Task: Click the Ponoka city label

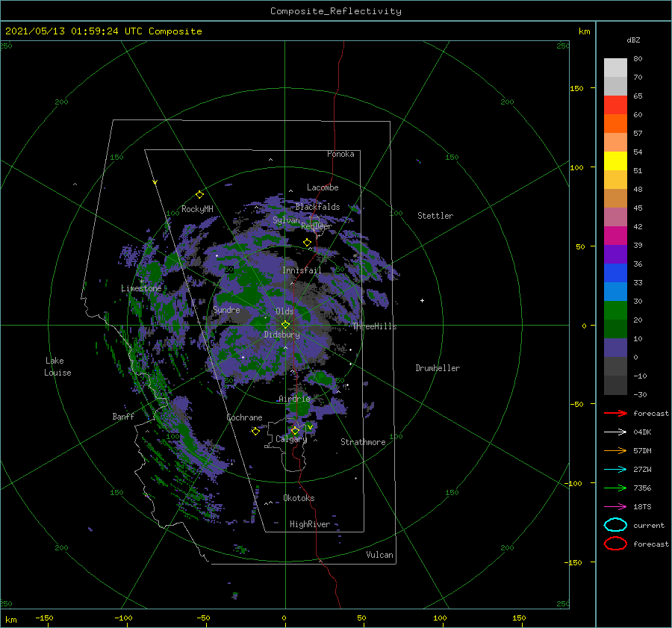Action: [x=340, y=154]
